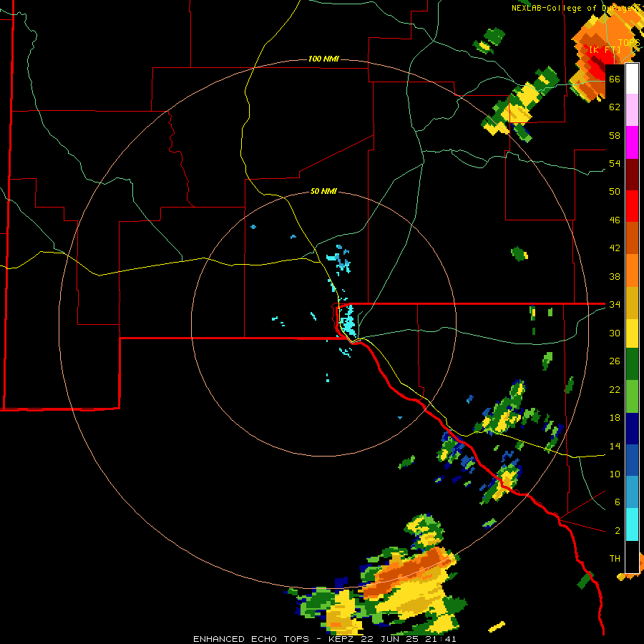Click legend value '42'
The height and width of the screenshot is (644, 644).
click(615, 248)
